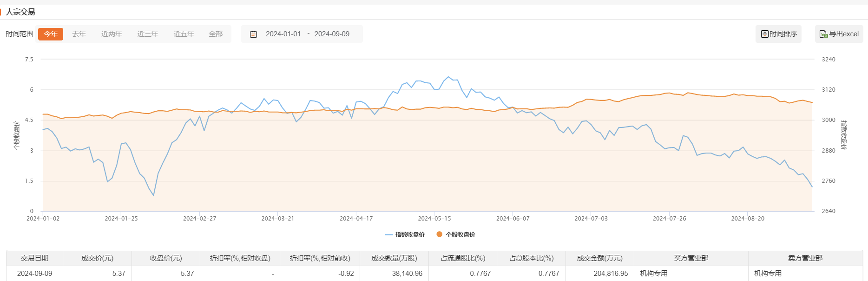Select the 近三年 time range
868x281 pixels.
pos(148,34)
